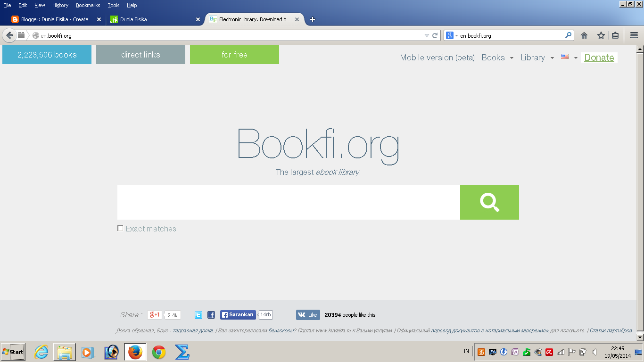The height and width of the screenshot is (362, 644).
Task: Open OneNote tray icon
Action: [x=515, y=352]
